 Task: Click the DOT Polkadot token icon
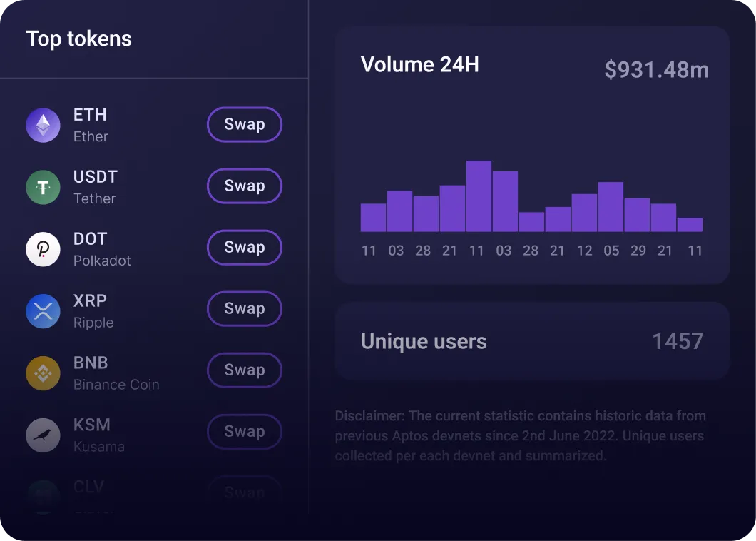pos(43,248)
